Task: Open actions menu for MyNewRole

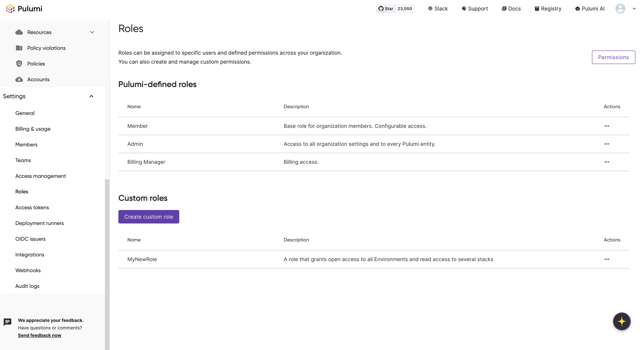Action: click(607, 259)
